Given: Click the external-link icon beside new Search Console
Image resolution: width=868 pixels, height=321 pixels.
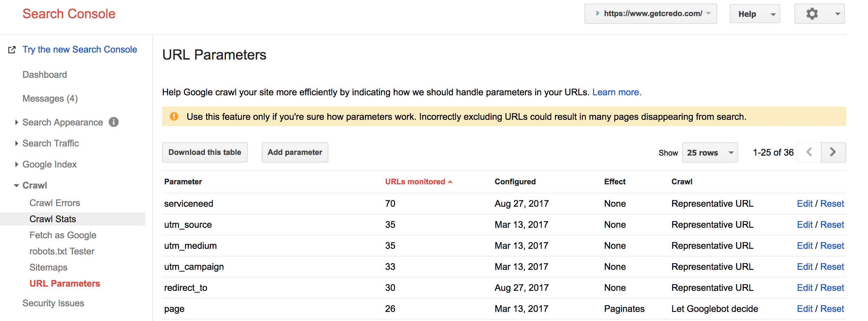Looking at the screenshot, I should point(12,50).
